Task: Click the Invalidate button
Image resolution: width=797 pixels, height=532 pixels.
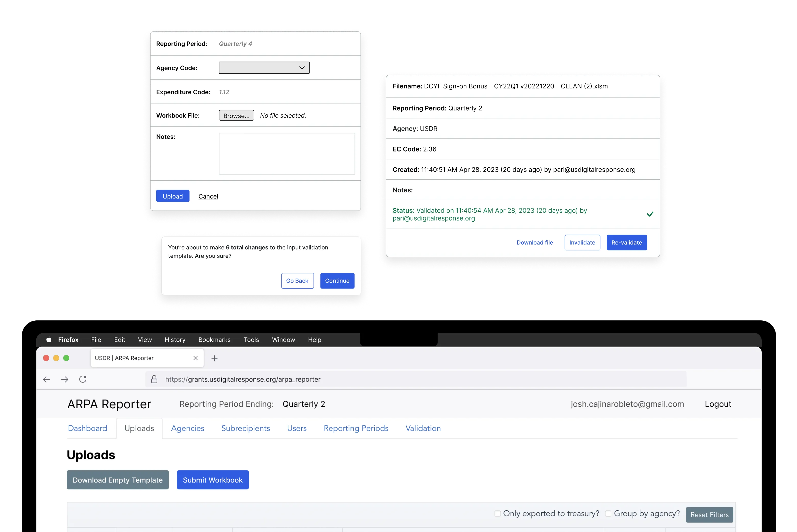Action: pyautogui.click(x=582, y=242)
